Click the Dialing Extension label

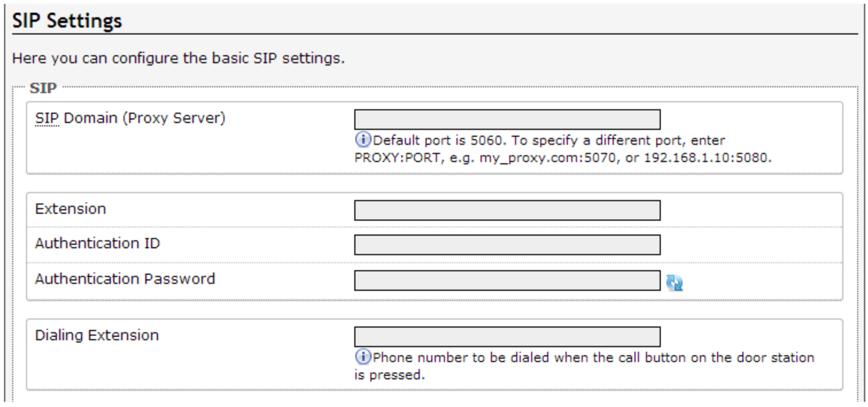[97, 335]
